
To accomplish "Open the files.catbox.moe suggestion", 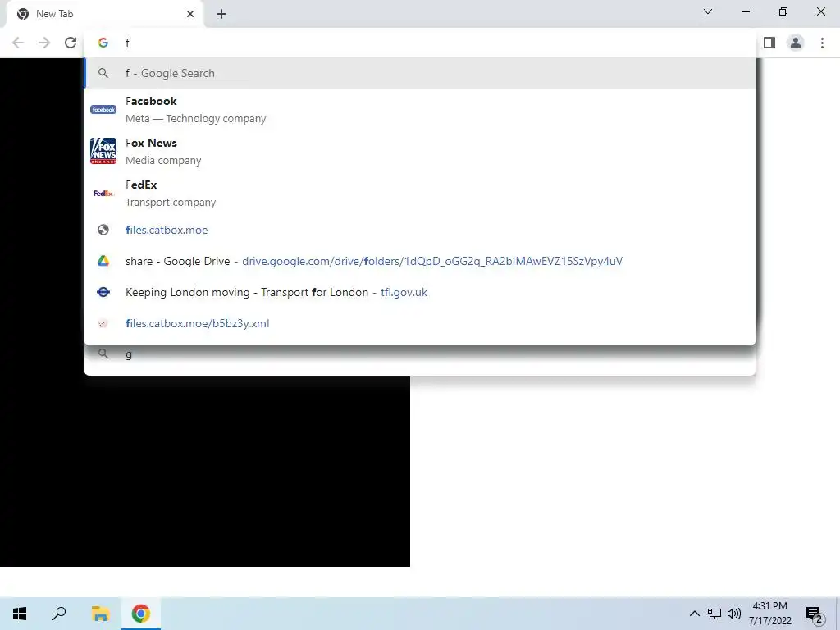I will (x=420, y=230).
